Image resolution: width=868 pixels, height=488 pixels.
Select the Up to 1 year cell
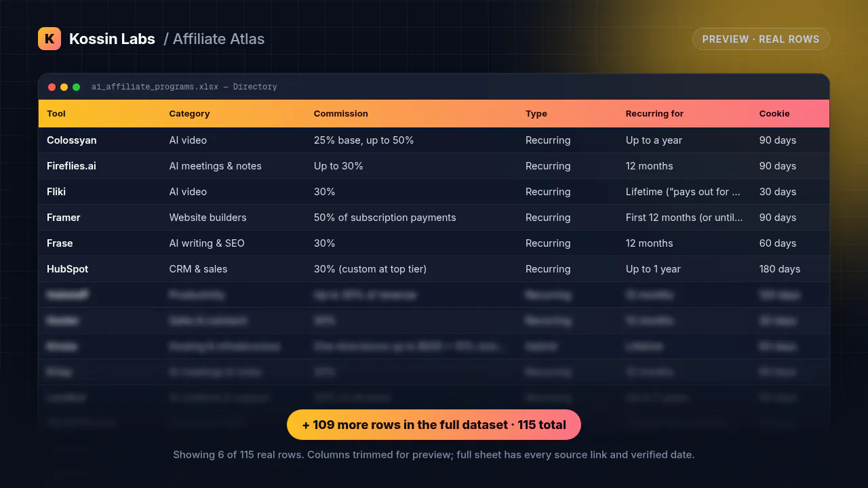653,269
